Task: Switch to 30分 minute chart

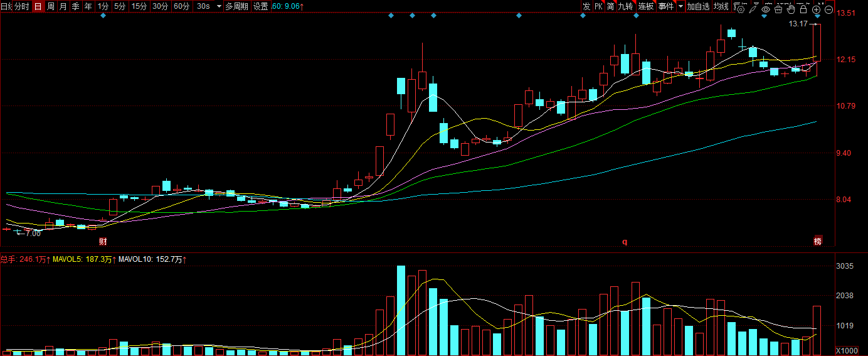Action: pos(161,6)
